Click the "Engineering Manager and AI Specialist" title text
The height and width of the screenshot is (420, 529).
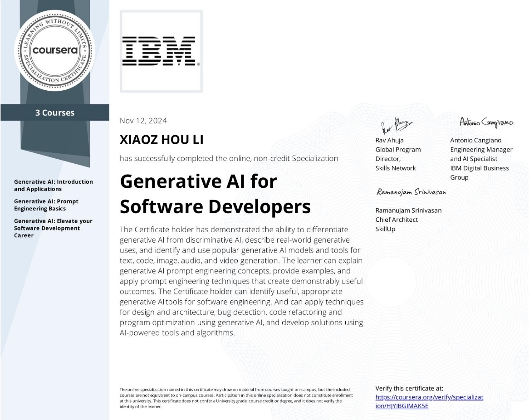(481, 154)
